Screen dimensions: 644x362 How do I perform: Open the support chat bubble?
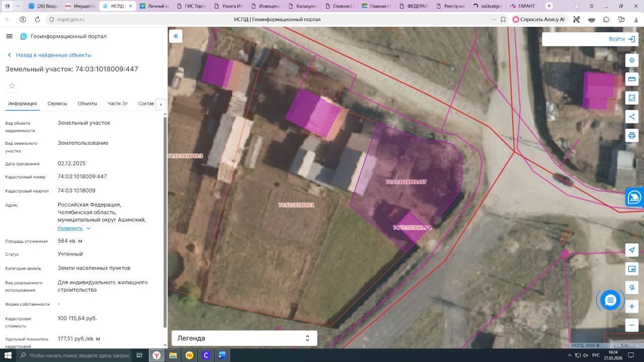pos(610,301)
